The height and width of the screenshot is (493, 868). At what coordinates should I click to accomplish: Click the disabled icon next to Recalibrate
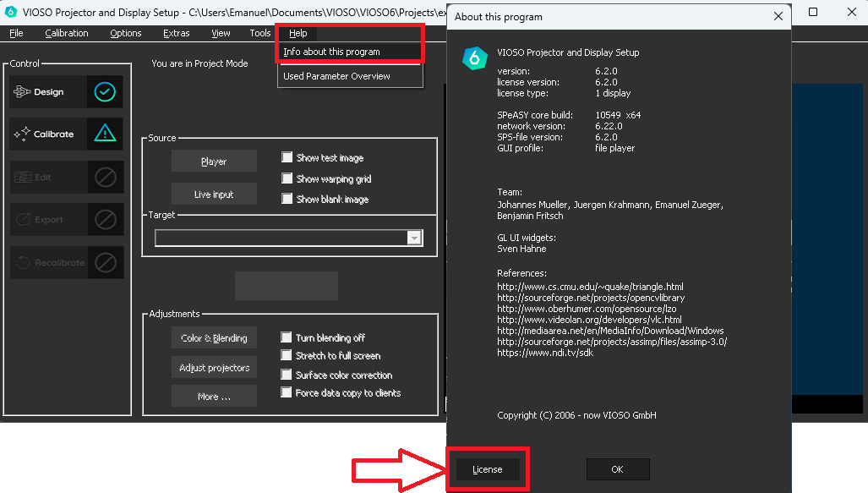(x=105, y=263)
